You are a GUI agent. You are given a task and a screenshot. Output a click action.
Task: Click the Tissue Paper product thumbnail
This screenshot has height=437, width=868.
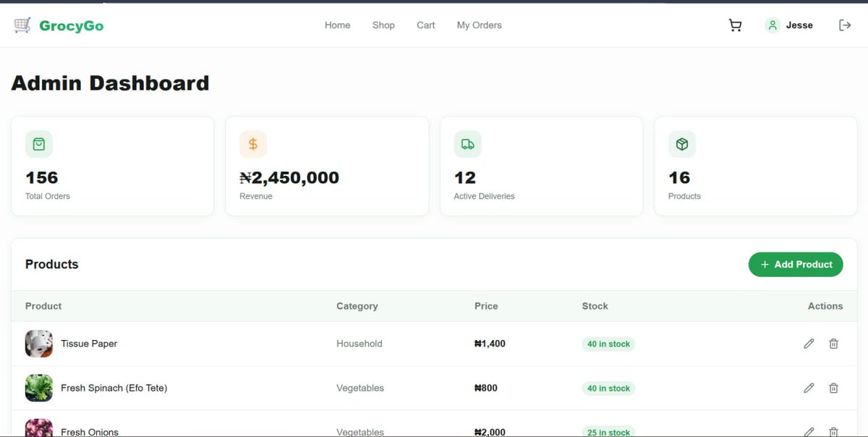pos(39,344)
